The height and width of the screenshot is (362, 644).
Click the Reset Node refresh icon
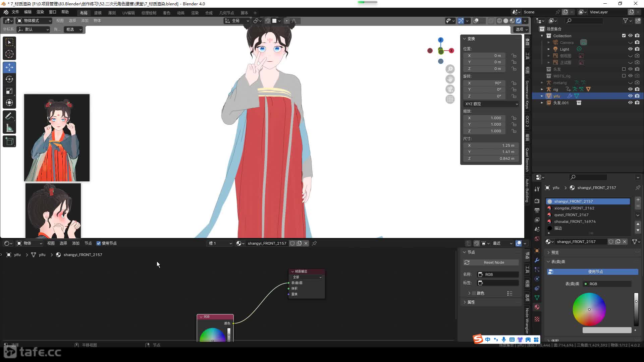tap(467, 262)
